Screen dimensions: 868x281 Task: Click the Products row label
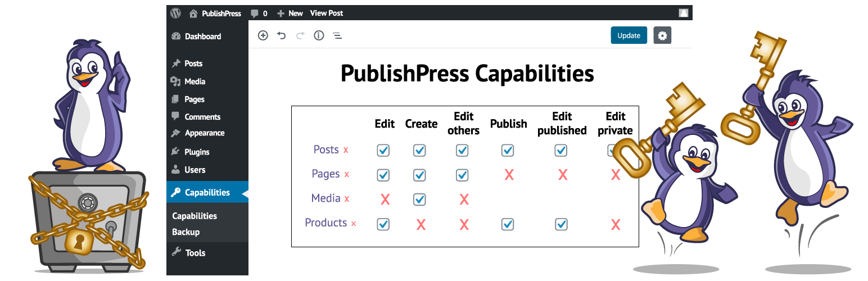326,223
